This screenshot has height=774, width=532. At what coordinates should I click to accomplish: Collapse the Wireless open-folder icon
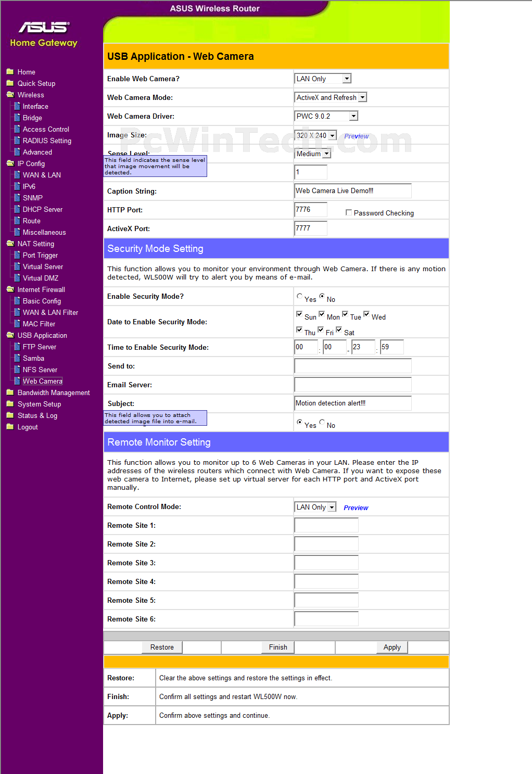[10, 95]
